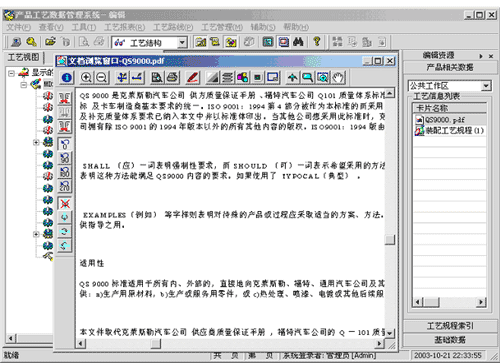
Task: Print the document using the viewer printer icon
Action: [x=172, y=78]
